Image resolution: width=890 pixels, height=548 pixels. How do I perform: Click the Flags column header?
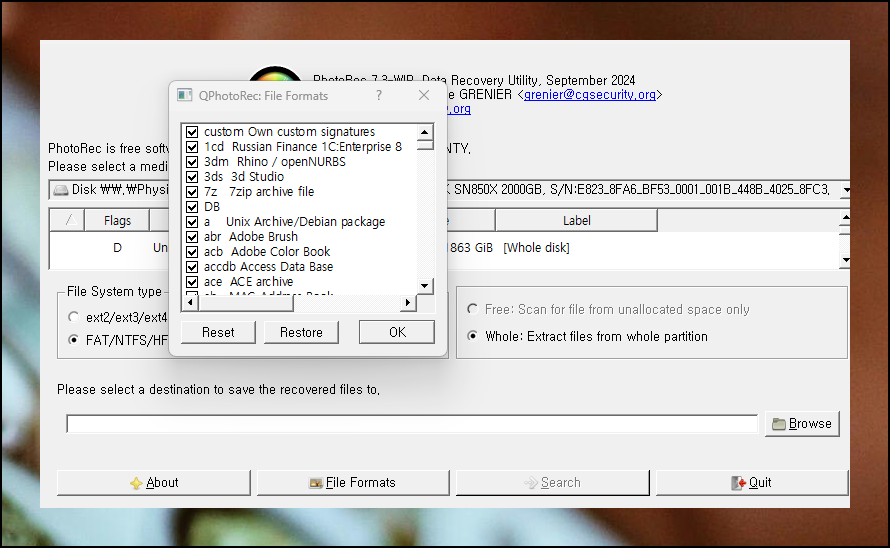[117, 220]
